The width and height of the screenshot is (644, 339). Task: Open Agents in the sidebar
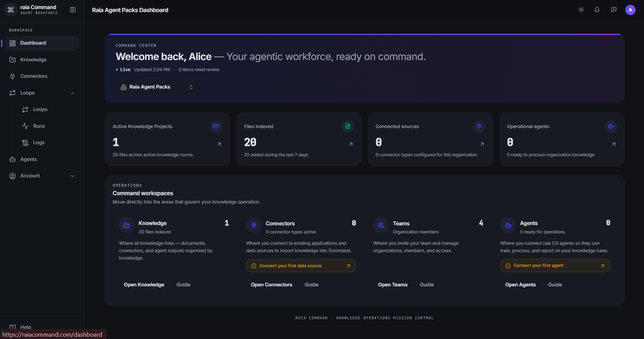click(x=42, y=159)
